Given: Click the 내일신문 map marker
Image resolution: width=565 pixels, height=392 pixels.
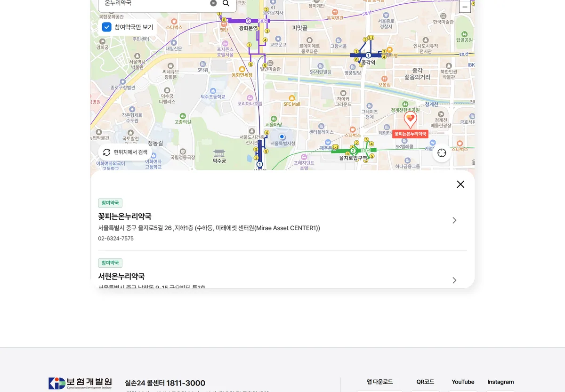Looking at the screenshot, I should pos(174,42).
